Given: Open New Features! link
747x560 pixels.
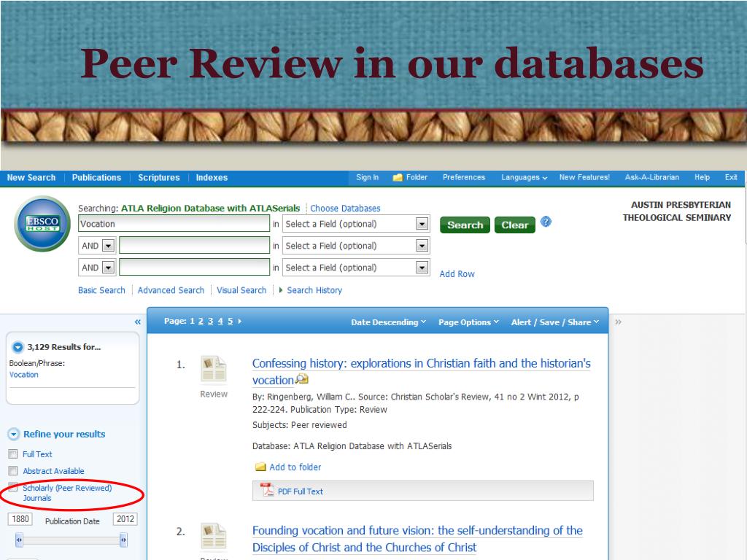Looking at the screenshot, I should (x=584, y=177).
